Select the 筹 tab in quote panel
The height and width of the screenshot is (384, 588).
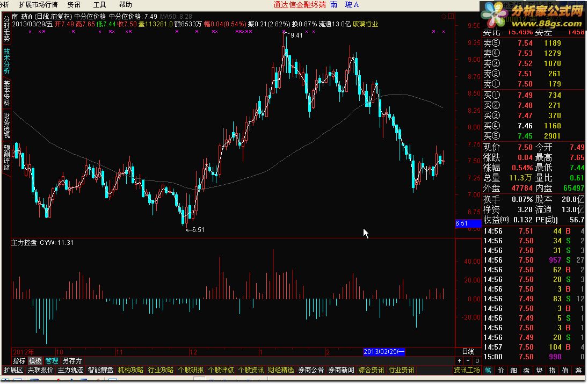(578, 371)
